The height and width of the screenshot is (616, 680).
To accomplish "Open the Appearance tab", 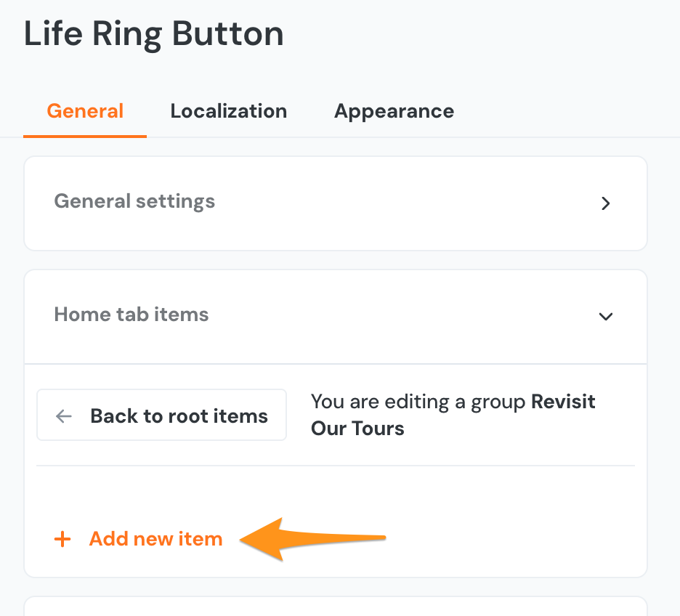I will (393, 110).
